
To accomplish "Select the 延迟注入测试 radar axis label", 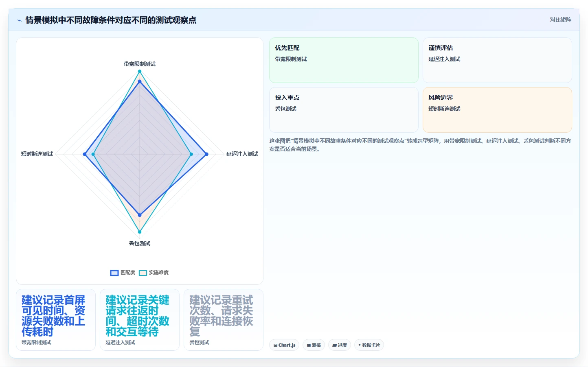I will tap(242, 154).
